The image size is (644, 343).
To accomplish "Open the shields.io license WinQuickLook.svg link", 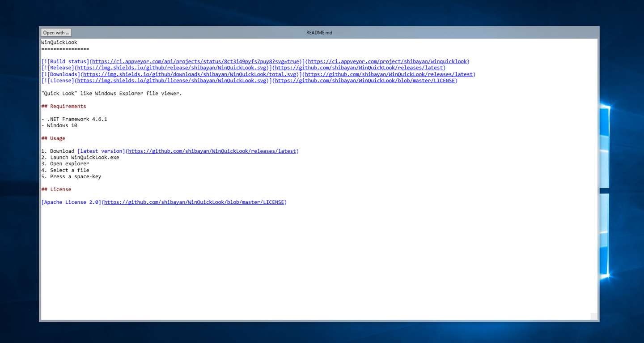I will [x=172, y=81].
